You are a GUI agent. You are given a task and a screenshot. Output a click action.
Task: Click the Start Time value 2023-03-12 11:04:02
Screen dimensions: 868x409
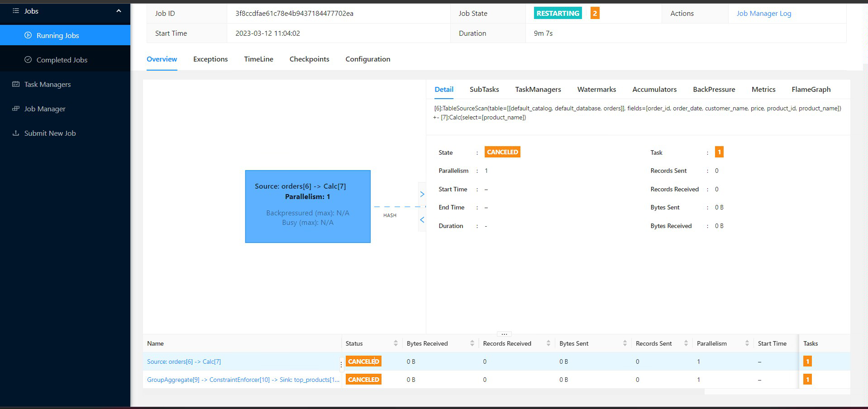267,33
